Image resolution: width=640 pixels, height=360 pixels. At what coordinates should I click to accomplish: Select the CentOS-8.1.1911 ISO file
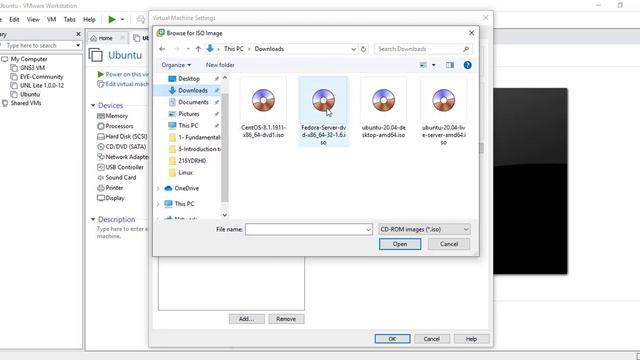[x=263, y=109]
